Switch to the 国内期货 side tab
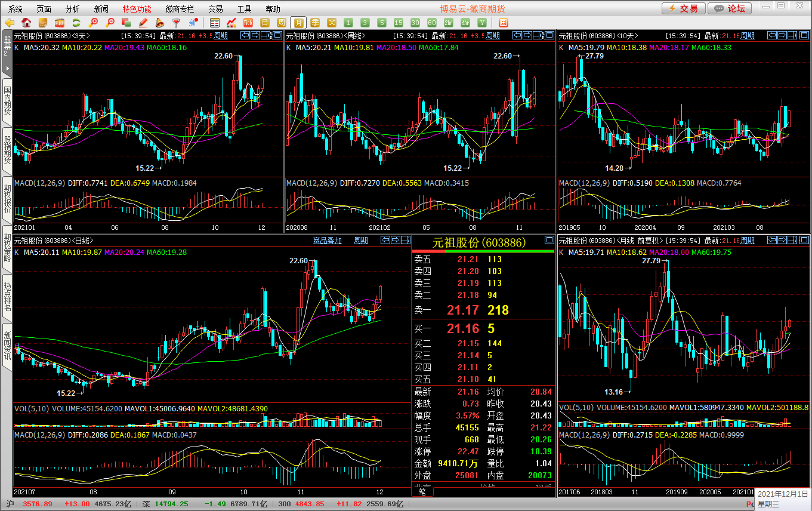Image resolution: width=812 pixels, height=511 pixels. click(7, 101)
